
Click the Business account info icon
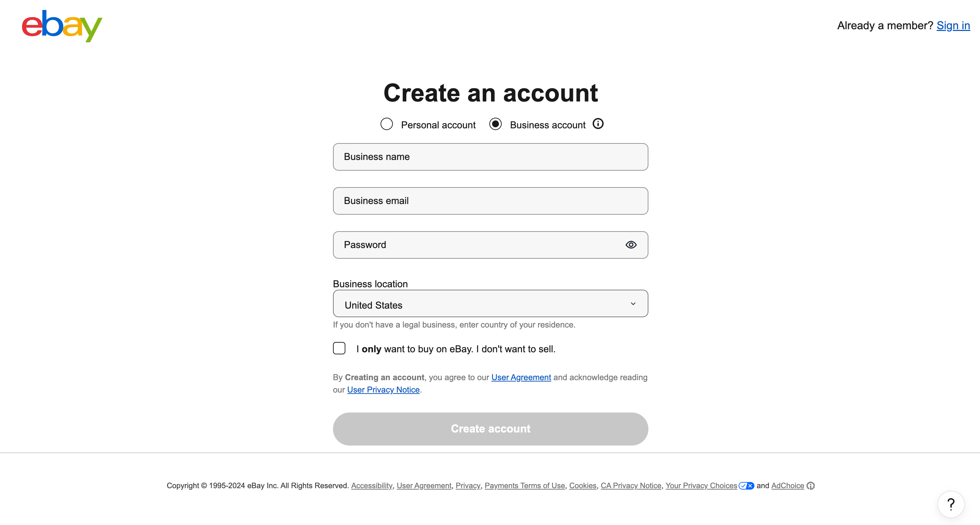pyautogui.click(x=598, y=124)
